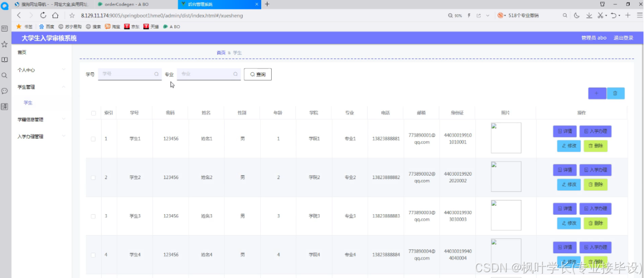Screen dimensions: 644x278
Task: Click 入学办理 button for 学生1
Action: click(596, 131)
